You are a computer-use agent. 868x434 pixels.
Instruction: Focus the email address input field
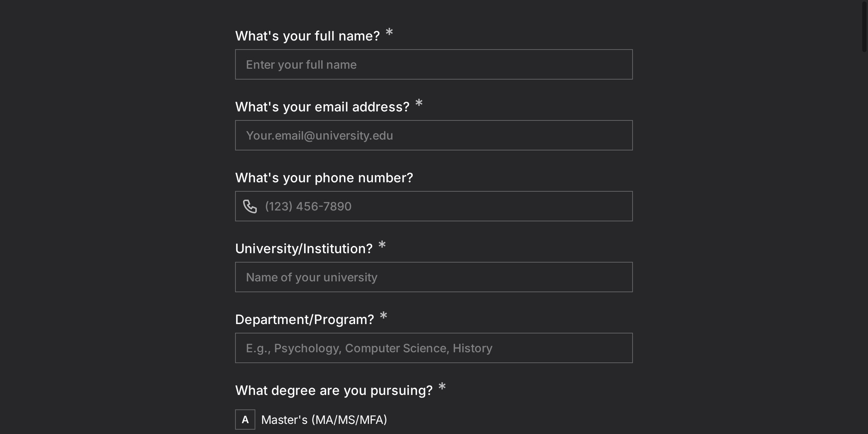(x=434, y=135)
